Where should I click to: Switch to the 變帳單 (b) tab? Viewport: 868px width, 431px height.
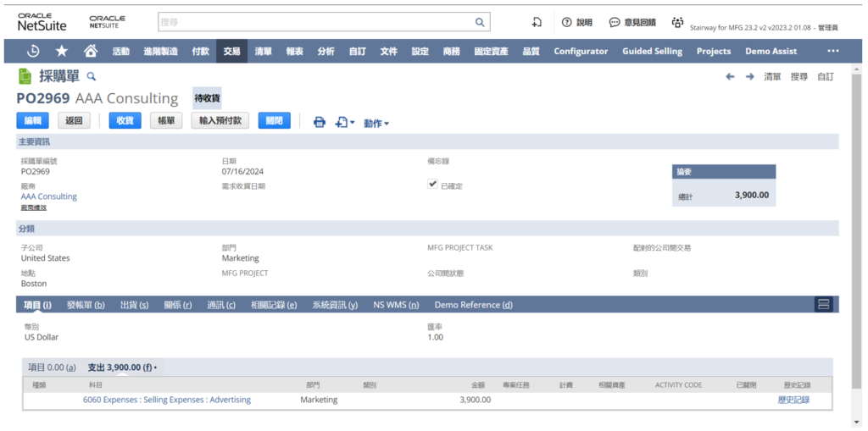[86, 305]
